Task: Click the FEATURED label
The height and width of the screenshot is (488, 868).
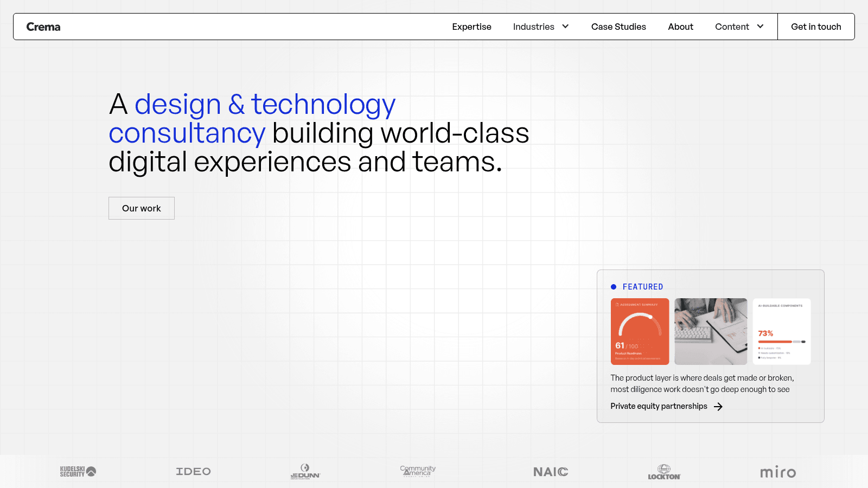Action: tap(643, 287)
